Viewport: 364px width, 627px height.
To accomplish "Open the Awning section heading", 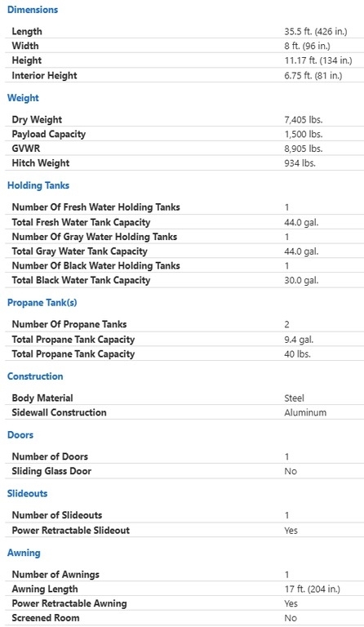I will tap(24, 553).
